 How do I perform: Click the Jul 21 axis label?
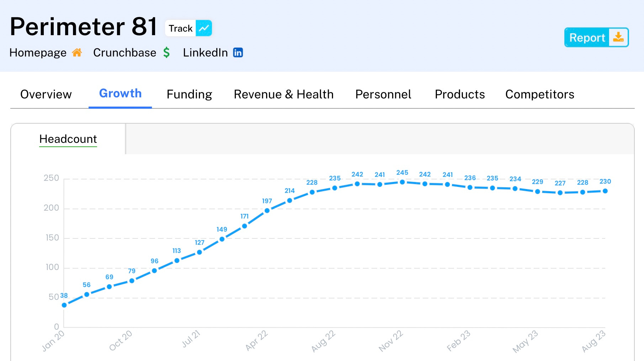(191, 339)
